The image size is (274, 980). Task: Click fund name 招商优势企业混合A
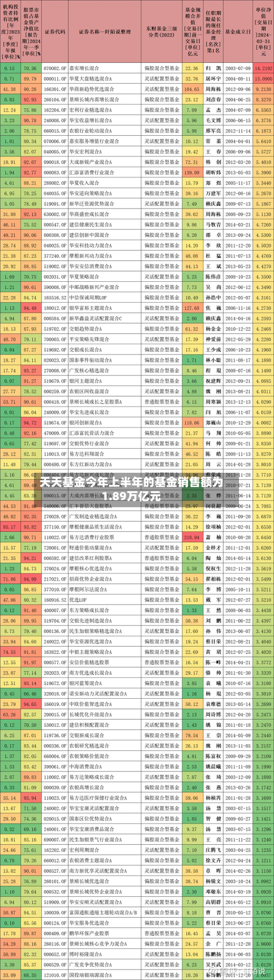coord(90,579)
